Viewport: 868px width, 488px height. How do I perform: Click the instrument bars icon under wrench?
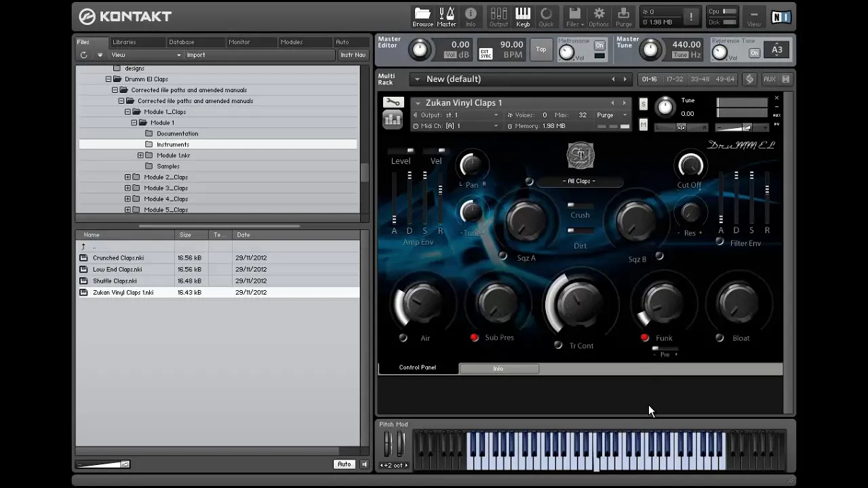[392, 120]
